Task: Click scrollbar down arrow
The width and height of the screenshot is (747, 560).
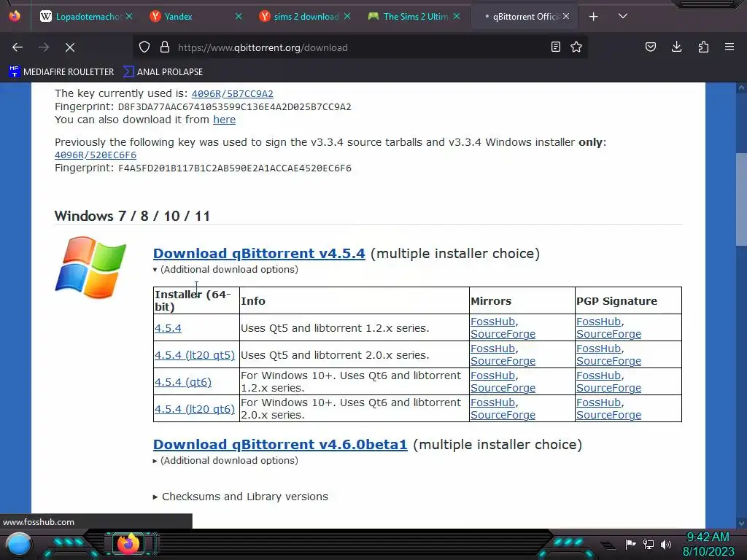Action: click(x=741, y=523)
